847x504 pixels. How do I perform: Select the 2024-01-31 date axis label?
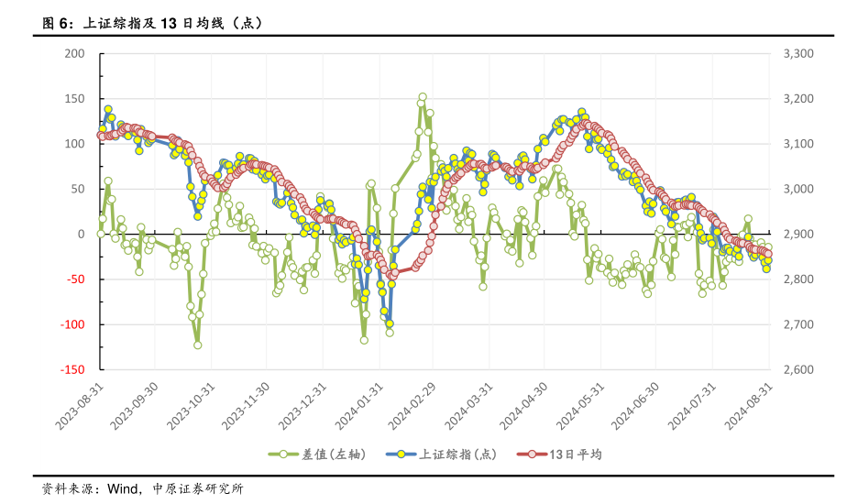(x=359, y=405)
